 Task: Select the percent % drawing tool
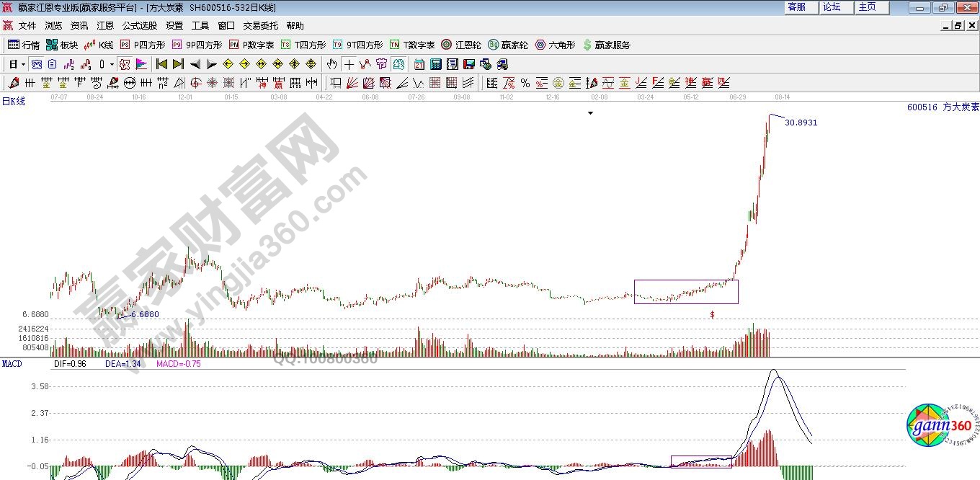(525, 84)
